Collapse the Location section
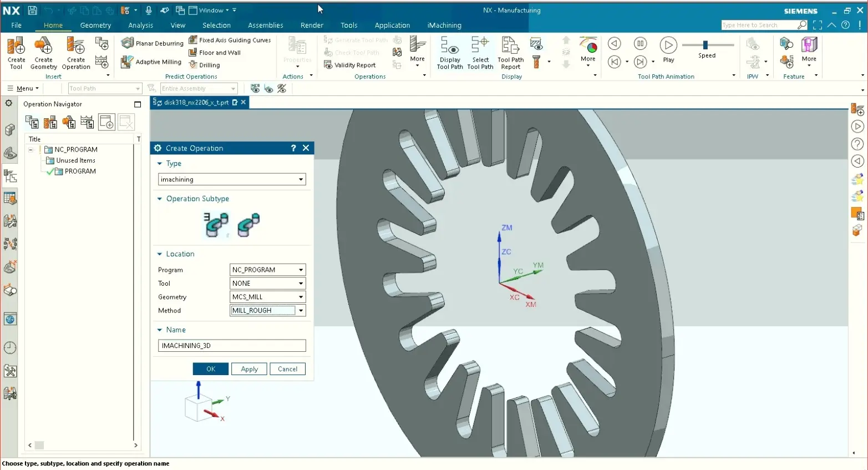Viewport: 868px width, 470px height. 160,254
